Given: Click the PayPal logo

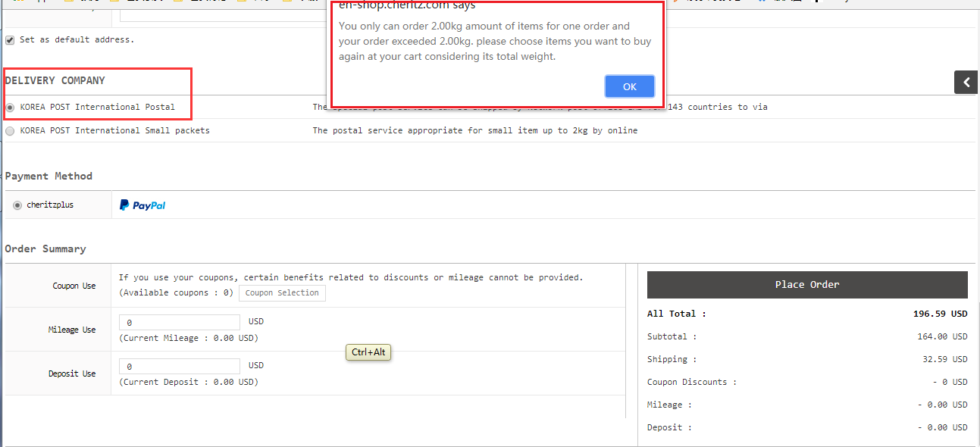Looking at the screenshot, I should (x=142, y=205).
